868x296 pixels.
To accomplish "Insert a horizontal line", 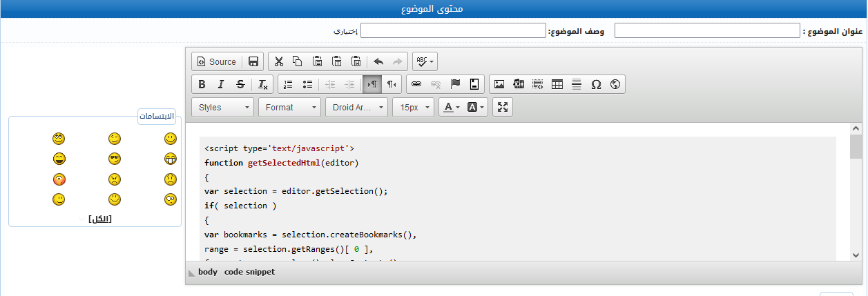I will tap(577, 84).
